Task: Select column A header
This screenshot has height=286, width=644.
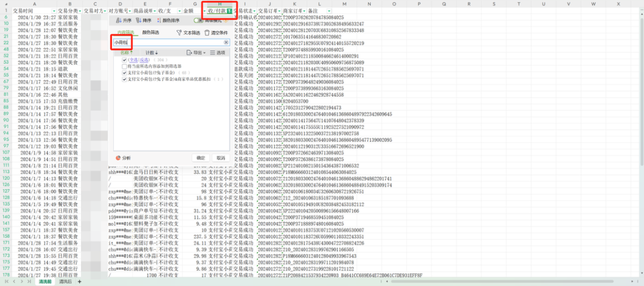Action: 34,4
